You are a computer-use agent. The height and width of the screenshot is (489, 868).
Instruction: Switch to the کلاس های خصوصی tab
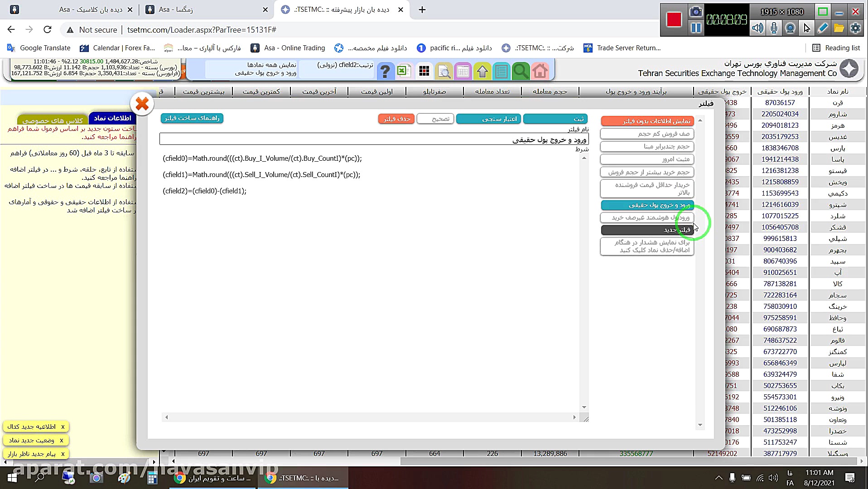[53, 120]
